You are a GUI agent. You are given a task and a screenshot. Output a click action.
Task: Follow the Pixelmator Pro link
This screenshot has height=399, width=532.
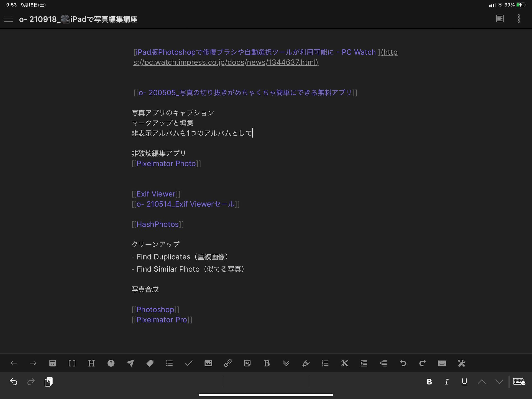pyautogui.click(x=162, y=320)
